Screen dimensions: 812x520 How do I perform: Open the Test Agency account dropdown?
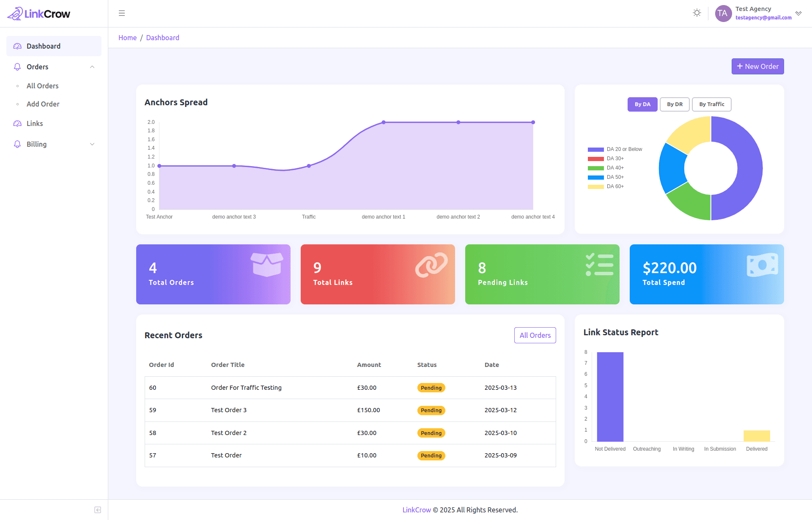pyautogui.click(x=798, y=13)
